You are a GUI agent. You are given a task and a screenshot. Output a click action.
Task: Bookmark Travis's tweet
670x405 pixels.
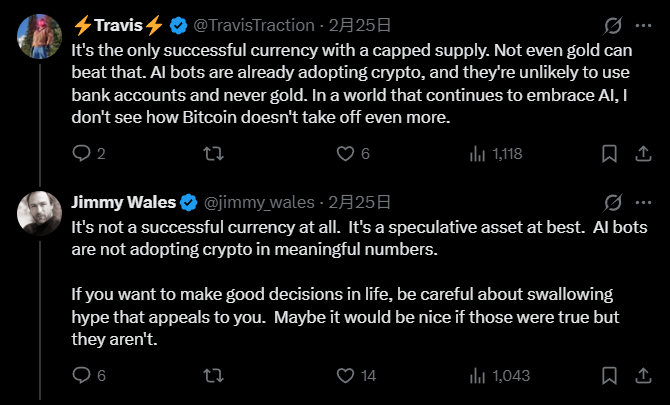608,154
